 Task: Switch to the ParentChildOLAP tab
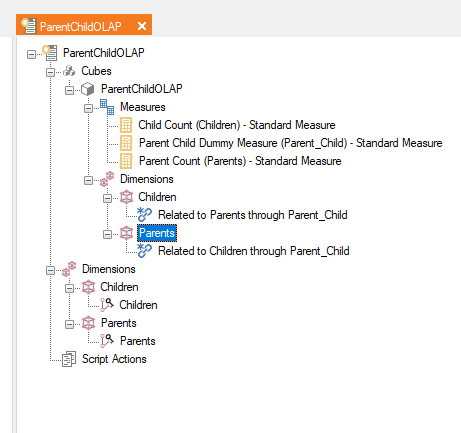click(x=80, y=26)
